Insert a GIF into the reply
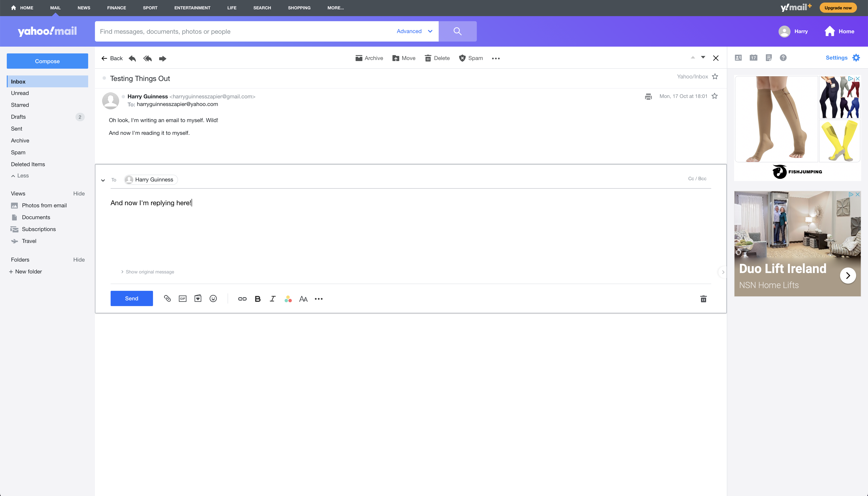Screen dimensions: 868x496 click(182, 299)
